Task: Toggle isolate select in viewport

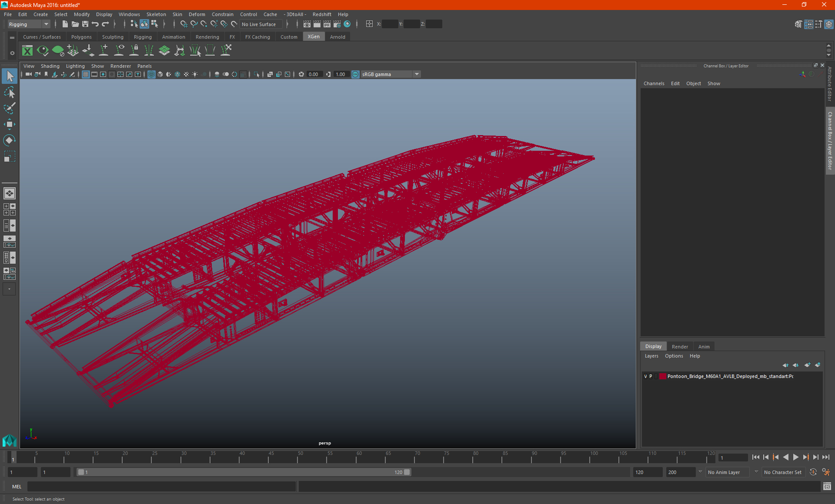Action: pyautogui.click(x=257, y=74)
